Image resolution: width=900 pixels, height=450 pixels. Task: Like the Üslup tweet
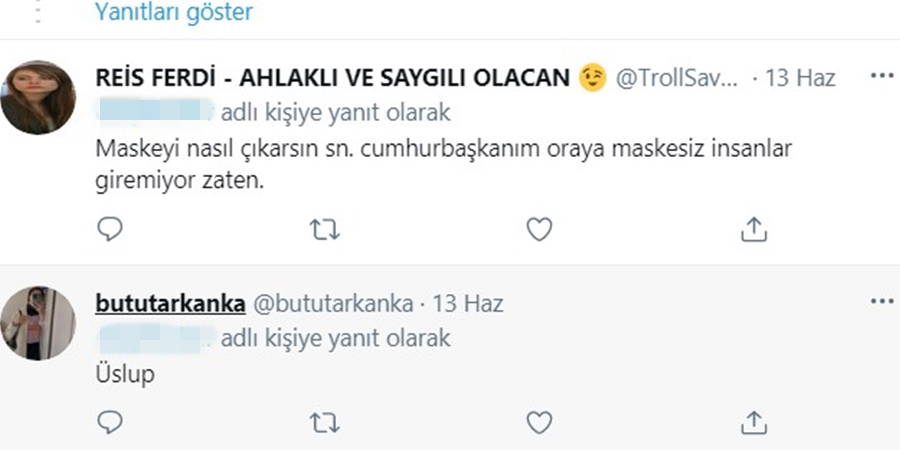click(x=539, y=423)
